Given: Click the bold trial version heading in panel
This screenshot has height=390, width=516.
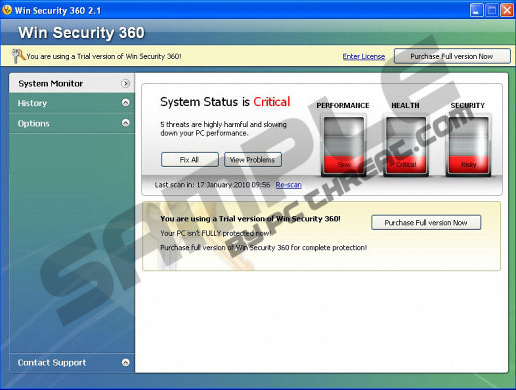Looking at the screenshot, I should 250,219.
